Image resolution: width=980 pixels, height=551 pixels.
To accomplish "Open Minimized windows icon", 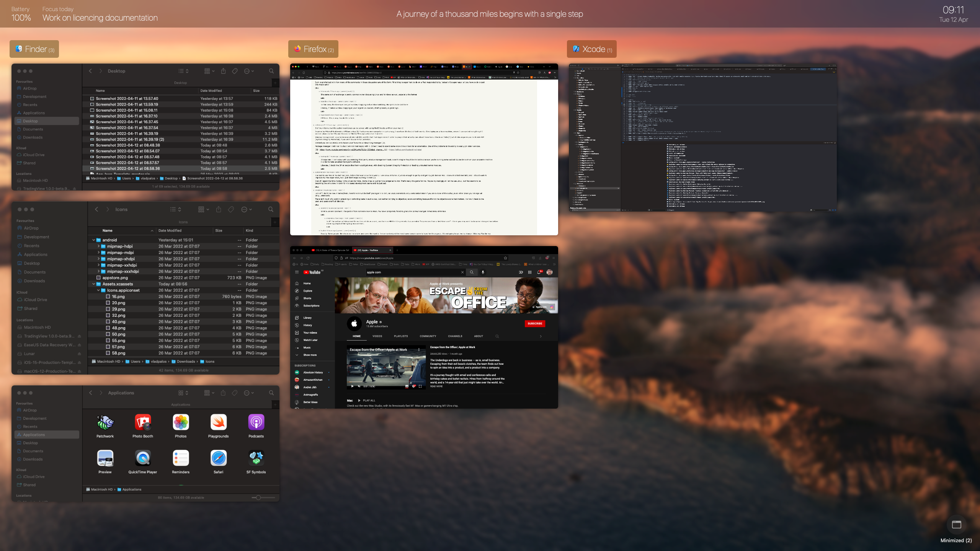I will point(957,525).
